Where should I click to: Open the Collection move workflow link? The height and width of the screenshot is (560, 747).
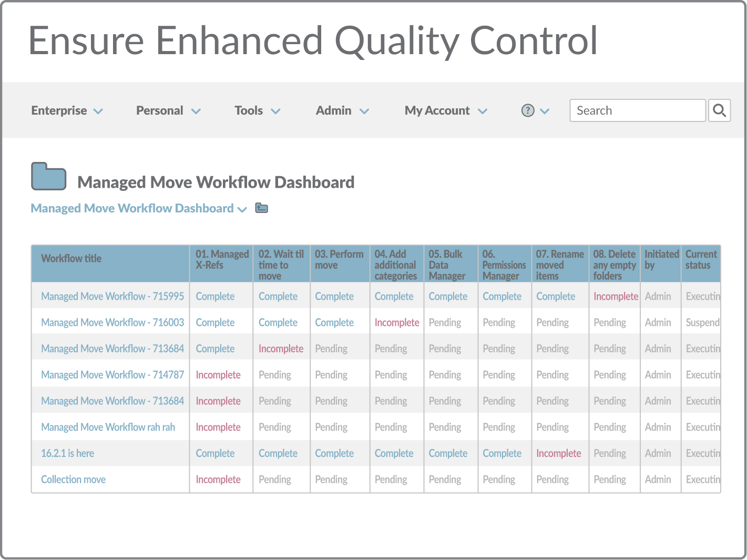73,480
